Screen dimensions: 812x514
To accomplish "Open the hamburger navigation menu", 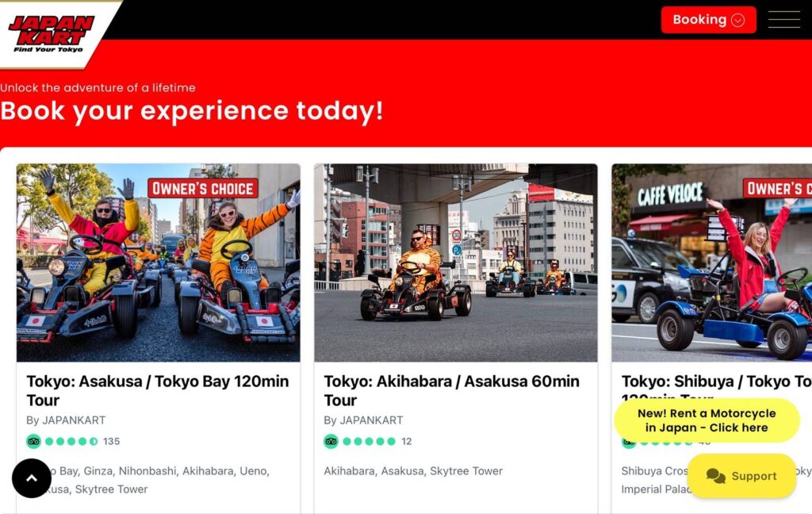I will click(783, 20).
